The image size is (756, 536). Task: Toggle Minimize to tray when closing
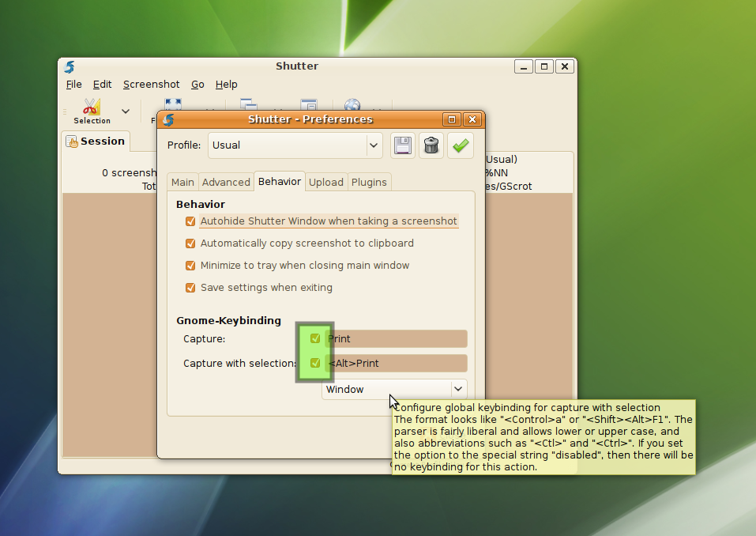coord(190,266)
